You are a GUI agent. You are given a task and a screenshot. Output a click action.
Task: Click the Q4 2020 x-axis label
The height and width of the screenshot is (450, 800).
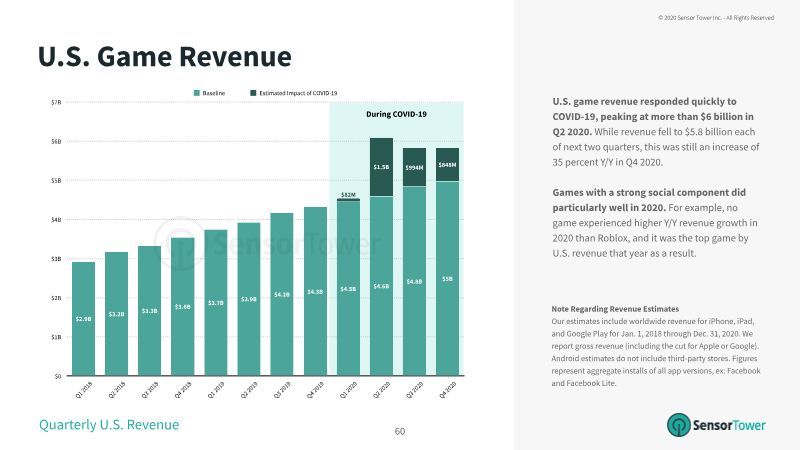click(x=448, y=390)
